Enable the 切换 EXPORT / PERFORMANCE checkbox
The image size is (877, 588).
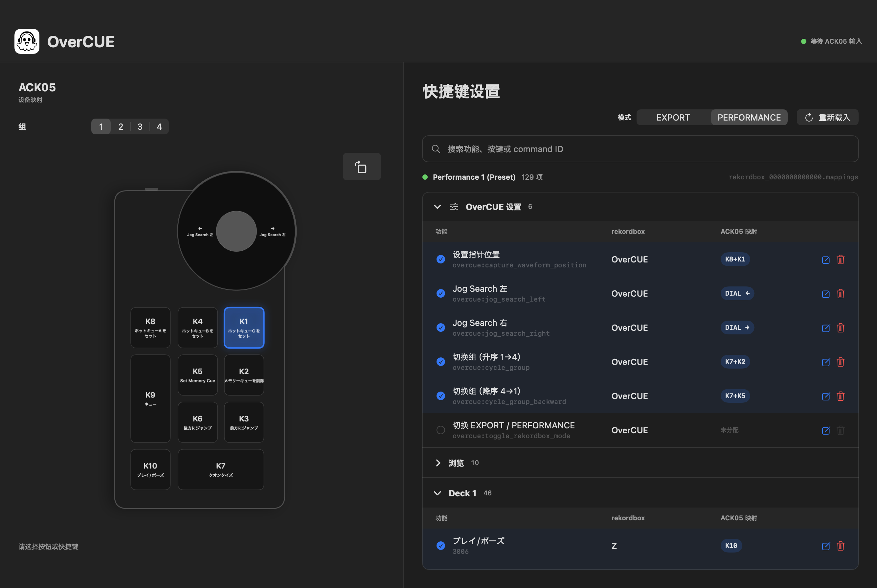coord(440,430)
